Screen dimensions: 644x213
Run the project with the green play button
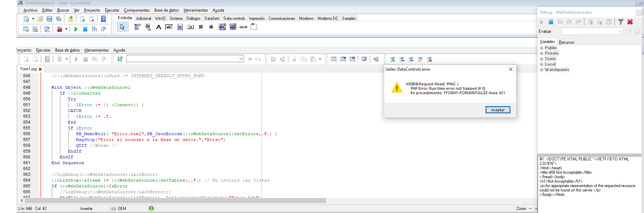point(76,29)
